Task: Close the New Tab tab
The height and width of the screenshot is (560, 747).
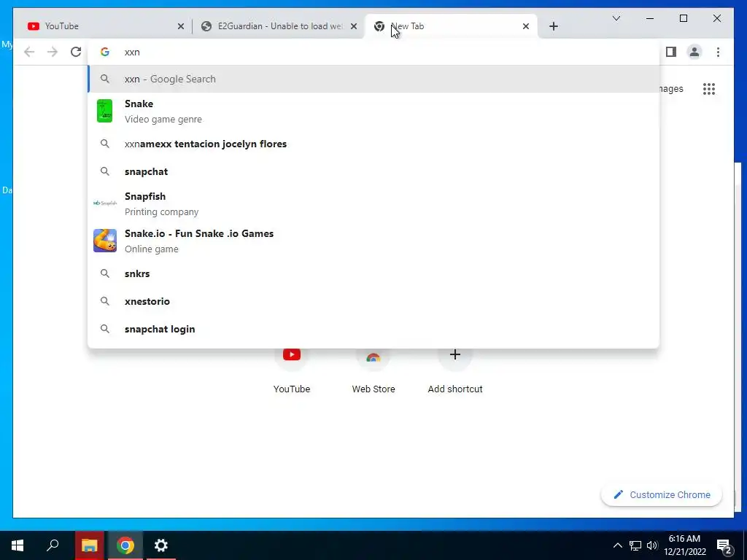Action: [x=525, y=26]
